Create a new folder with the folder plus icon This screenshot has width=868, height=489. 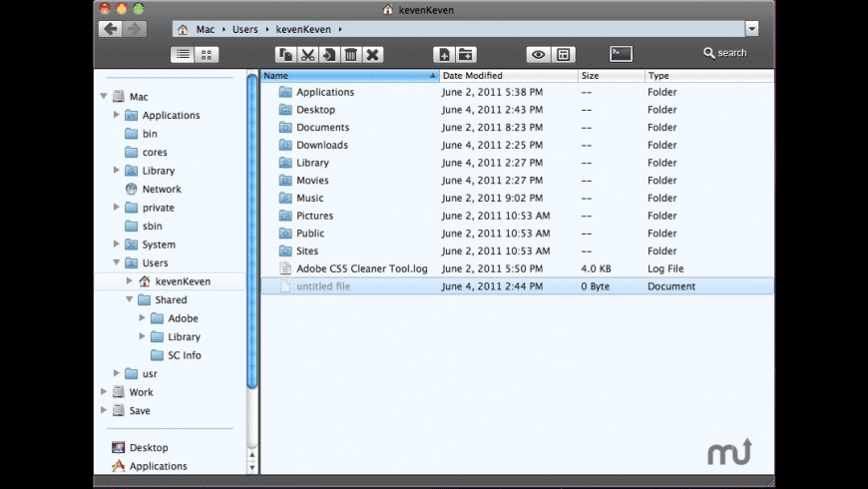466,54
